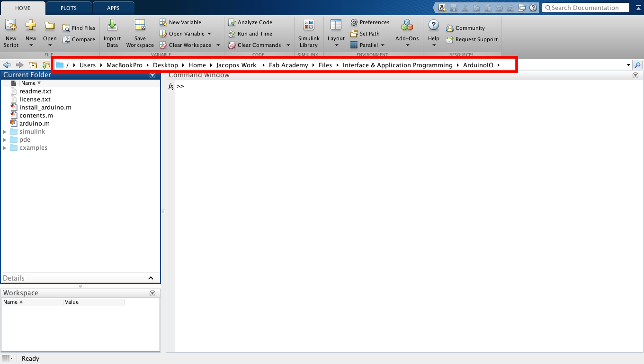Click Clear Workspace
The width and height of the screenshot is (644, 364).
[185, 45]
